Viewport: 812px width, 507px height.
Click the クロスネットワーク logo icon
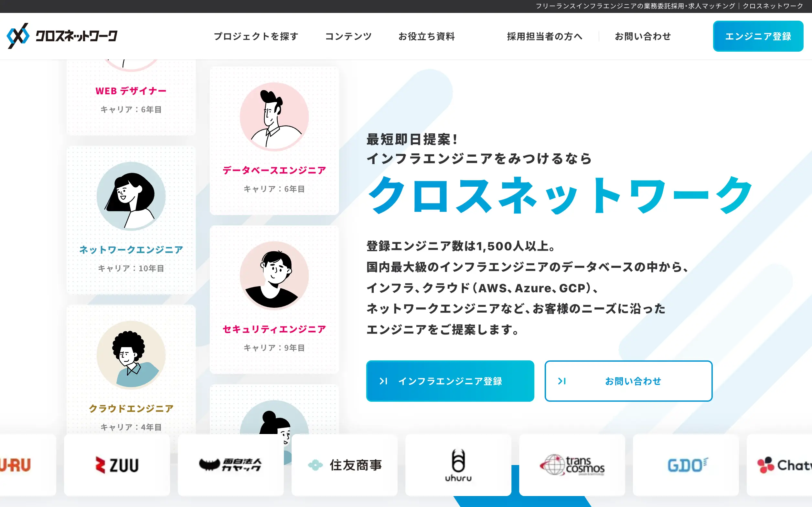point(18,36)
